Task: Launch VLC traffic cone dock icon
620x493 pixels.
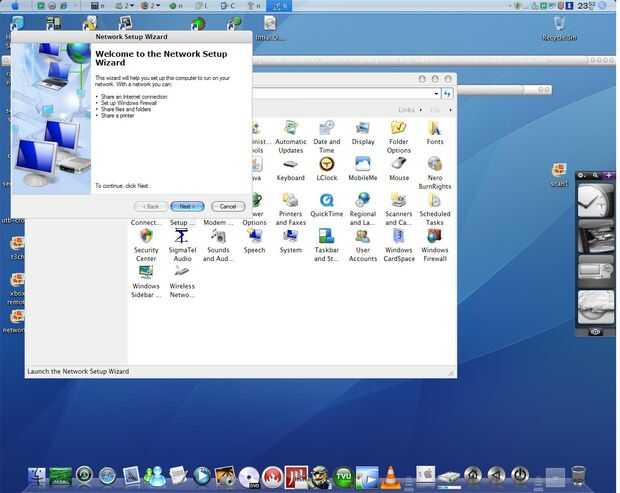Action: (390, 477)
